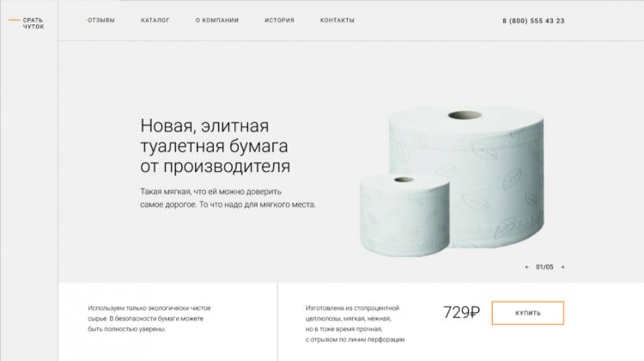Screen dimensions: 644x361
Task: Navigate to О КОМПАНИИ page
Action: [217, 20]
